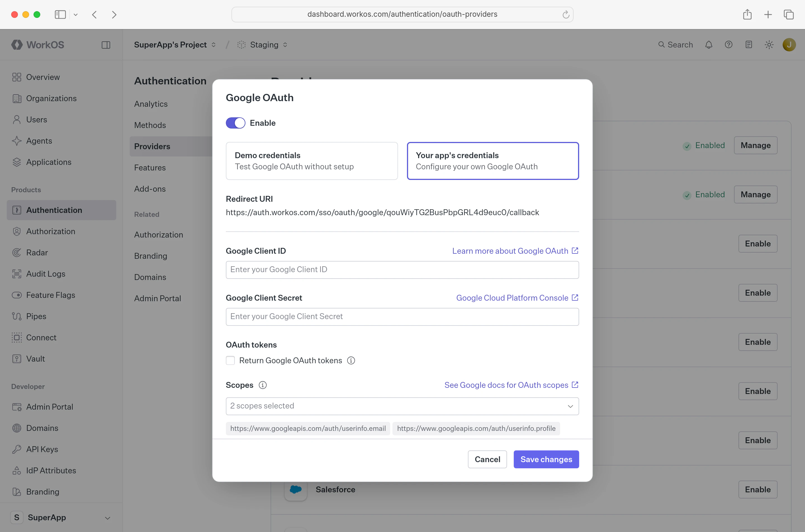Open the 2 scopes selected dropdown

[x=402, y=406]
